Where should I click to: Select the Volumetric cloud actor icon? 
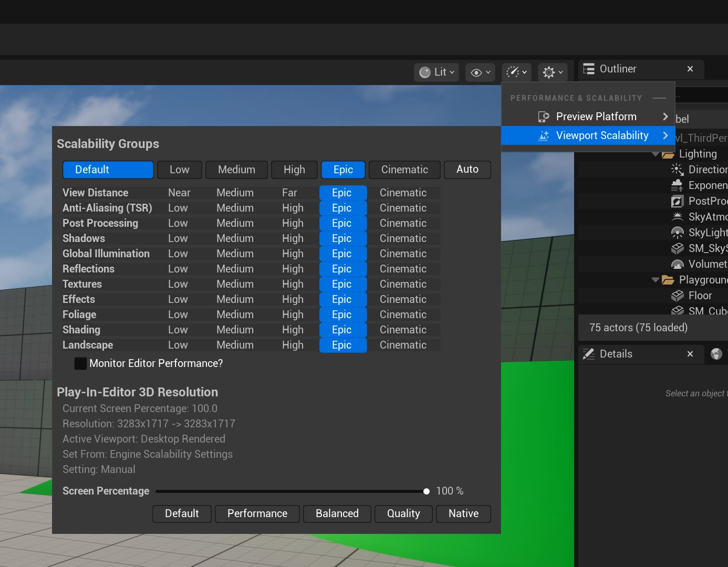(x=678, y=264)
